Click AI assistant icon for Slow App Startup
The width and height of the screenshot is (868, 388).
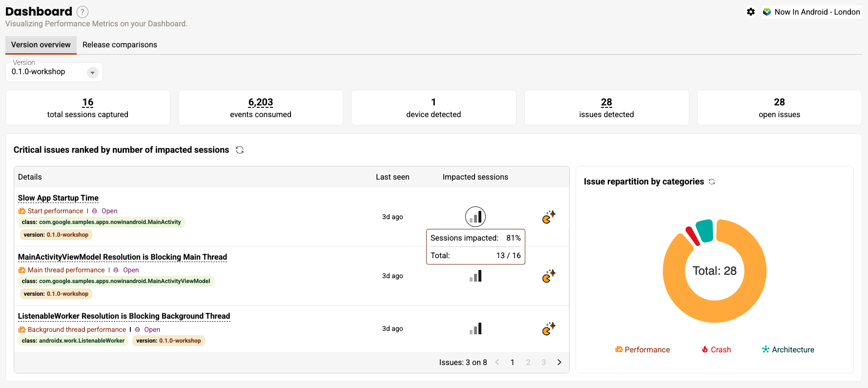(x=549, y=217)
